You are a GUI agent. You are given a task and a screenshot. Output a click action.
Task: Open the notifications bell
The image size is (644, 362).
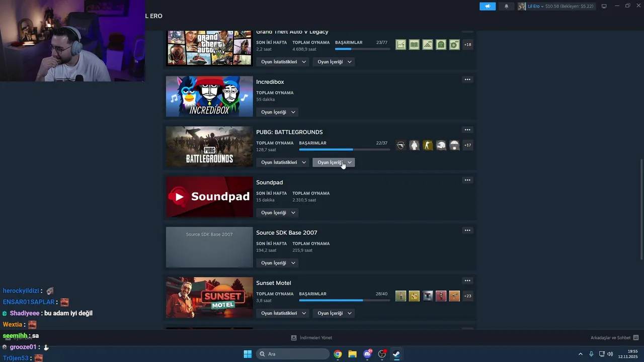tap(506, 6)
